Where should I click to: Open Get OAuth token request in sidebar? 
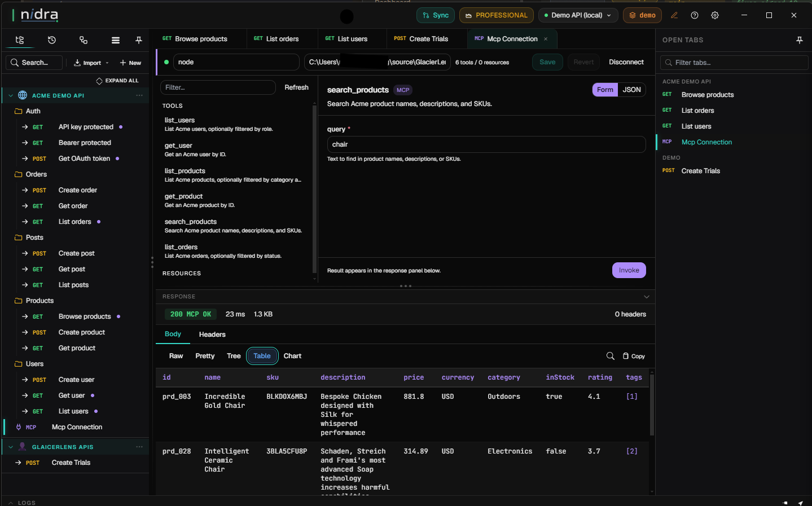coord(84,159)
